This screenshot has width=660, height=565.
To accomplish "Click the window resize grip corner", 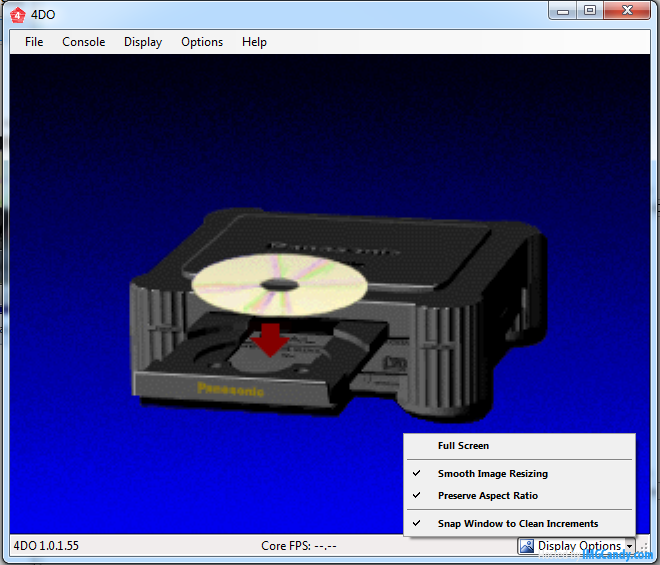I will [644, 546].
